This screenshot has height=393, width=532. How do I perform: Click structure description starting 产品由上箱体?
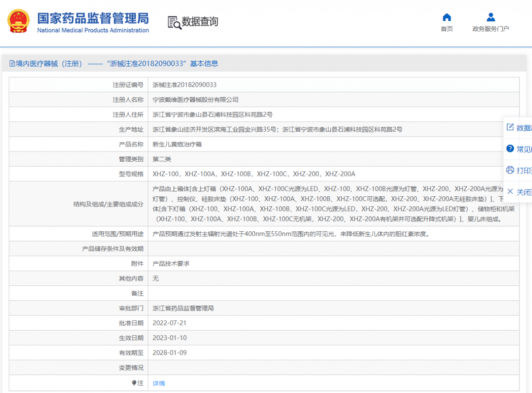(334, 204)
